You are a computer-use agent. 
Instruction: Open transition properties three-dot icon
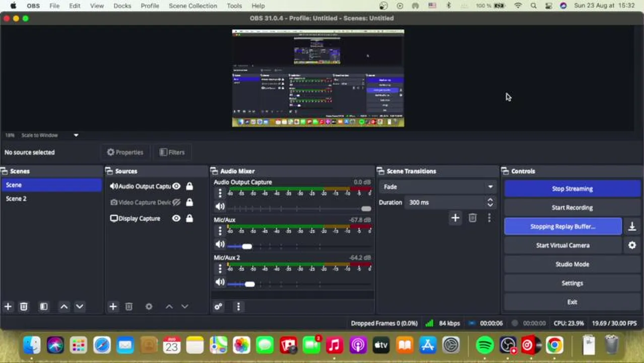tap(489, 218)
